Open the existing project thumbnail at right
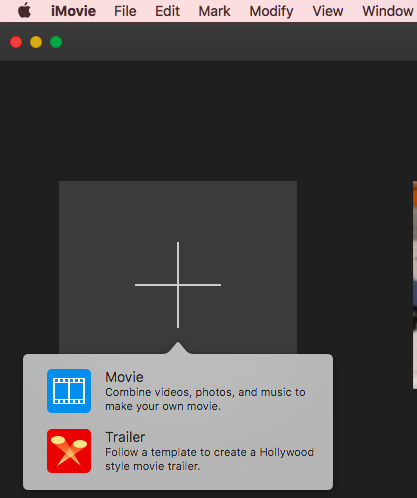 click(415, 285)
